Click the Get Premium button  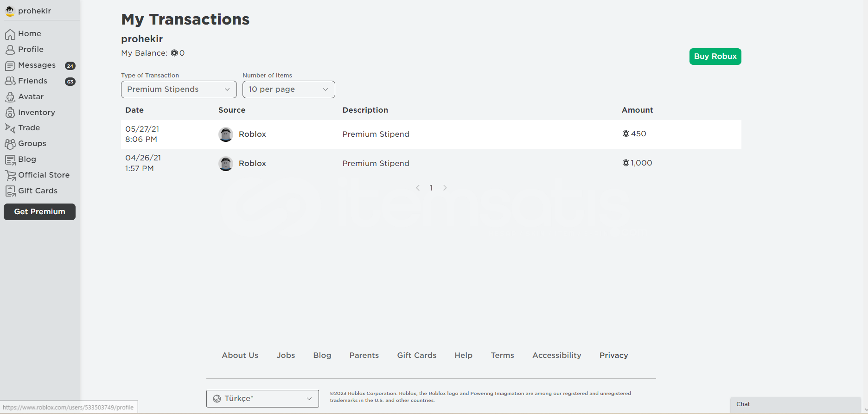click(x=39, y=212)
